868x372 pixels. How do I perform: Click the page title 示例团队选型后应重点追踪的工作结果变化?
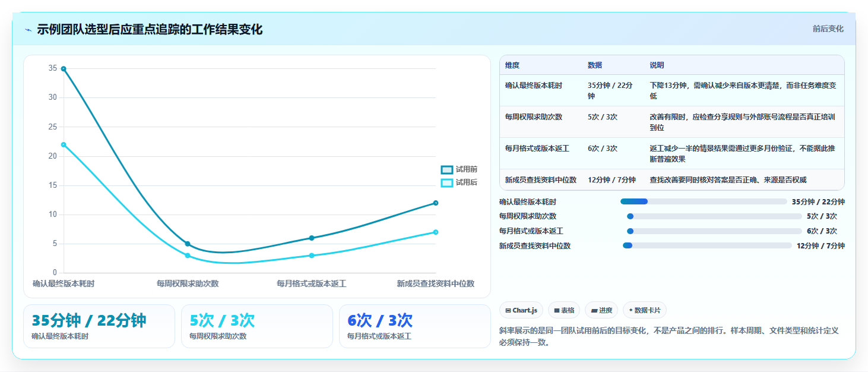(x=150, y=30)
